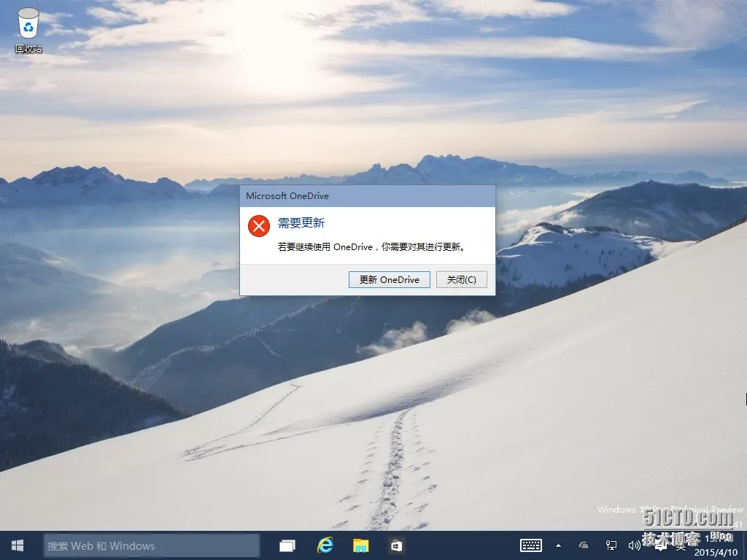Focus the 搜索 Web 和 Windows search box
This screenshot has width=747, height=560.
point(152,545)
